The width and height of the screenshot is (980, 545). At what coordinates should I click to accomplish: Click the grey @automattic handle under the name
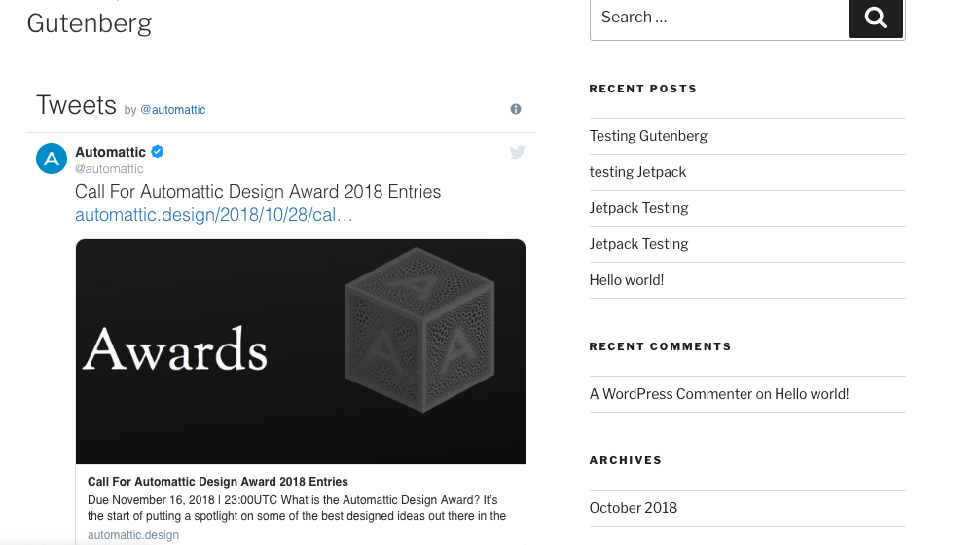pos(109,168)
